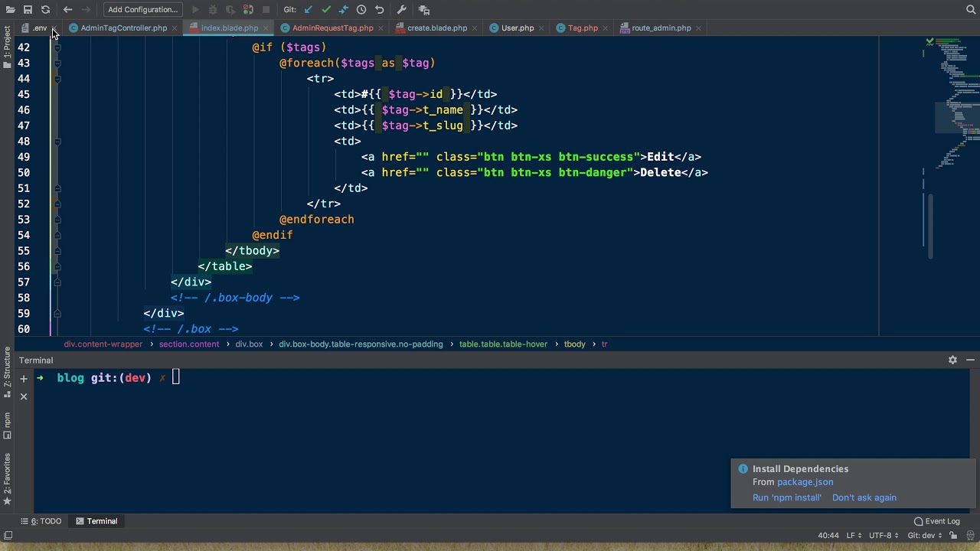Open the AdminRequestTag.php tab

point(332,28)
